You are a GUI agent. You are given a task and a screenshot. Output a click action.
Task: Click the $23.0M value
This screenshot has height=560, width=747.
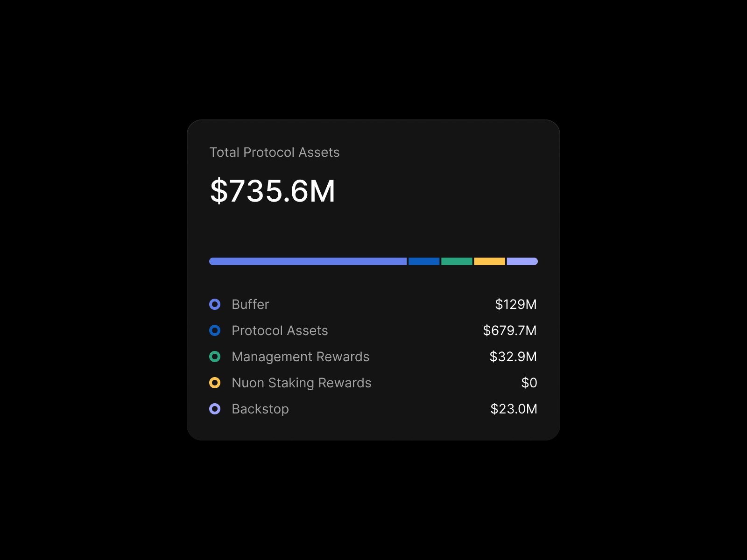tap(514, 409)
